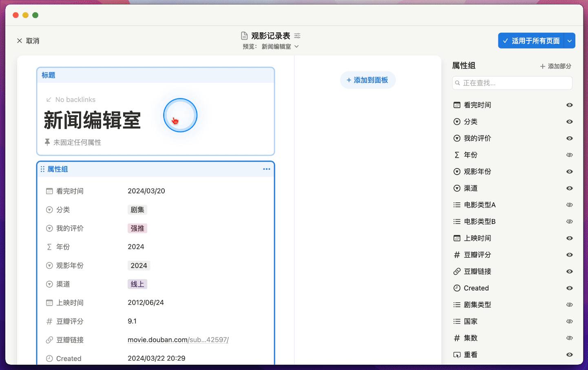
Task: Click the 新闻编辑室 page title
Action: [92, 120]
